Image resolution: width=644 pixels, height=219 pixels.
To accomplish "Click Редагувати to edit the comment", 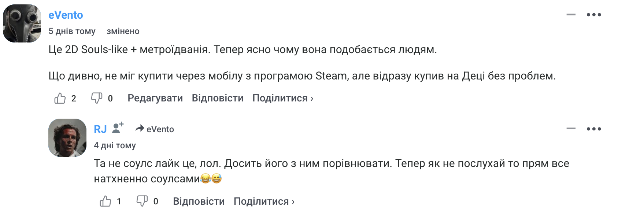I will (x=155, y=98).
